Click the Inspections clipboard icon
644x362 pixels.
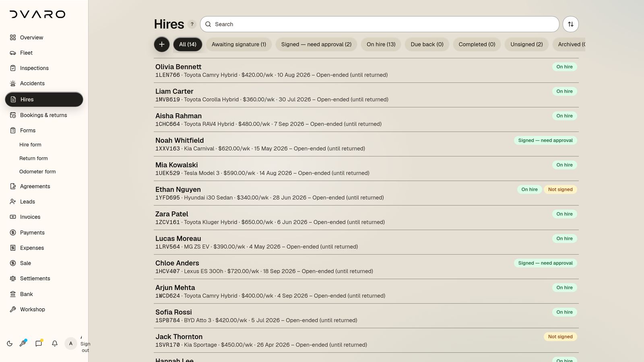click(x=13, y=68)
